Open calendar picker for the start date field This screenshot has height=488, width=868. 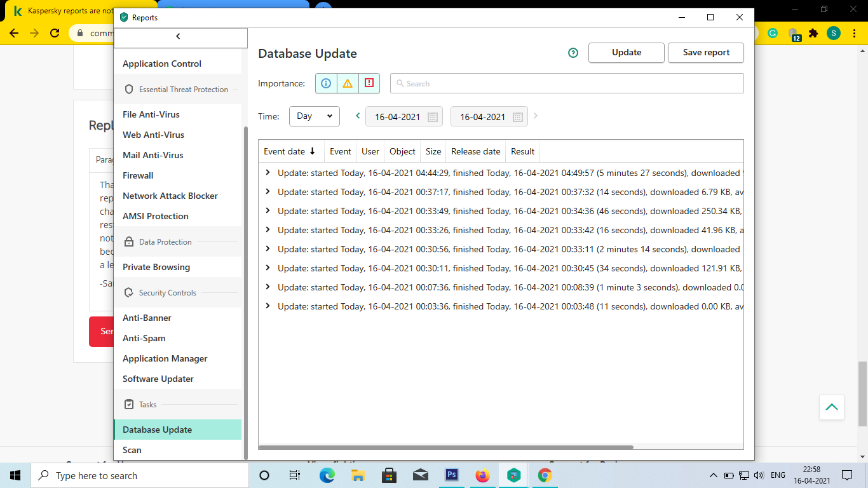[x=433, y=117]
